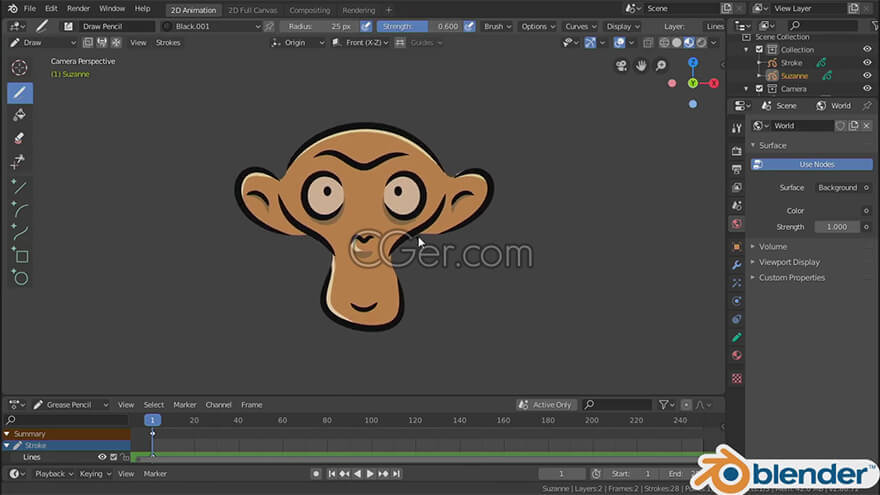Select the Curve primitive tool

coord(20,232)
